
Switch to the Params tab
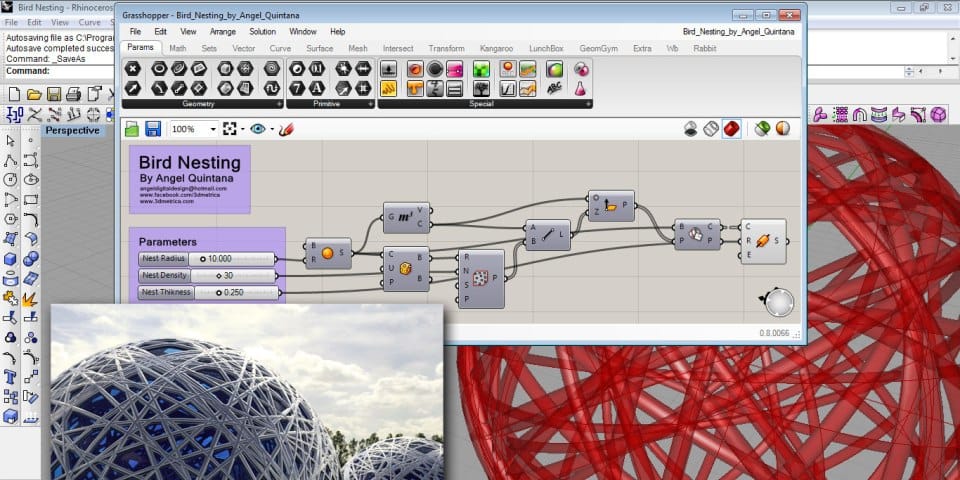pyautogui.click(x=141, y=47)
